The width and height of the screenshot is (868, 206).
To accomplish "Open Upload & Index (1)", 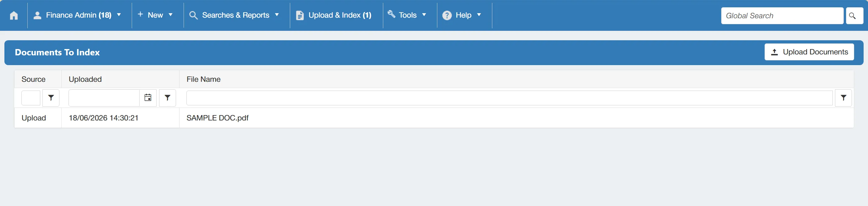I will (336, 15).
